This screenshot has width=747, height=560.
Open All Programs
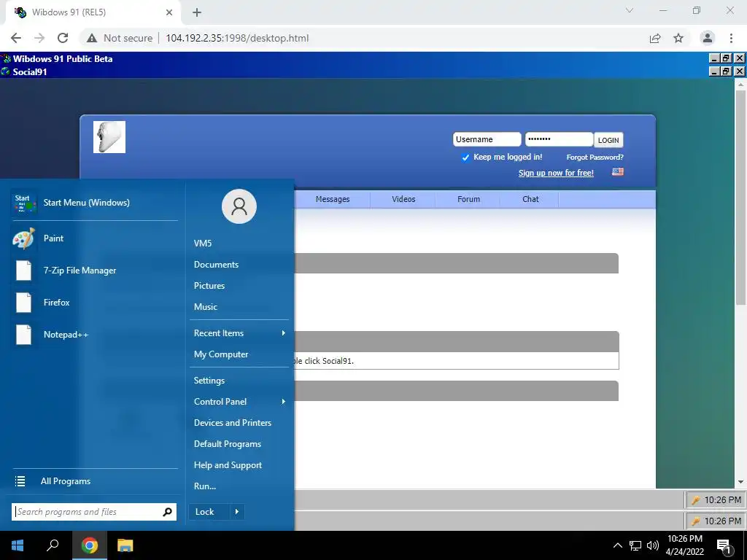point(65,481)
